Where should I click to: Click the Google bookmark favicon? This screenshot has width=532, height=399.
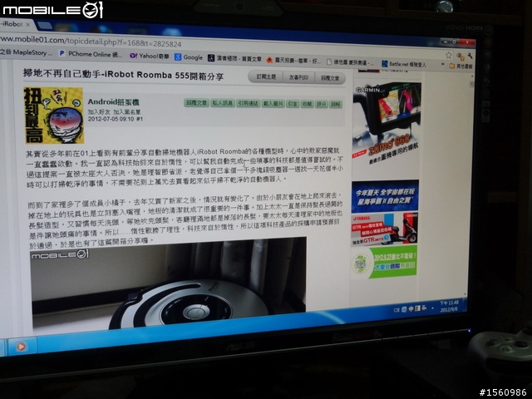click(x=178, y=57)
